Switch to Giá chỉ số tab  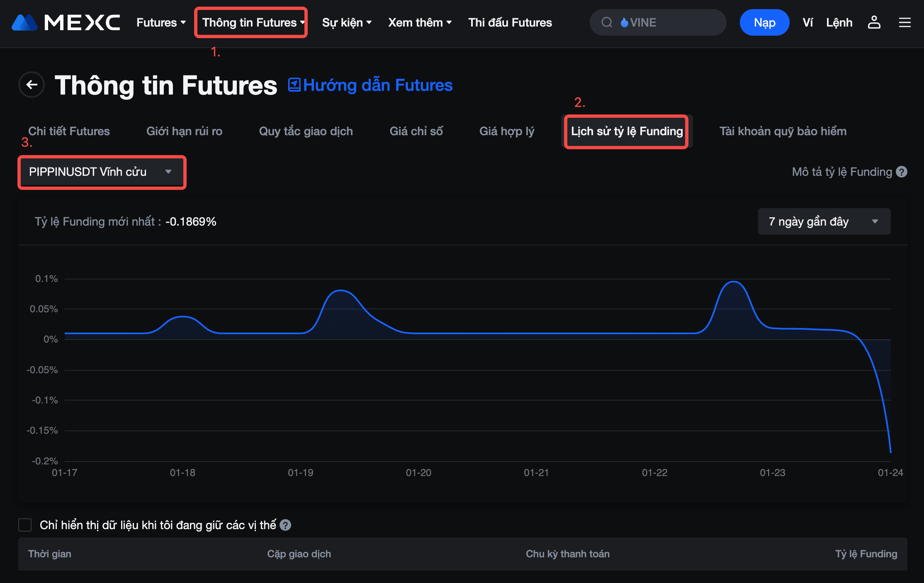(x=416, y=131)
